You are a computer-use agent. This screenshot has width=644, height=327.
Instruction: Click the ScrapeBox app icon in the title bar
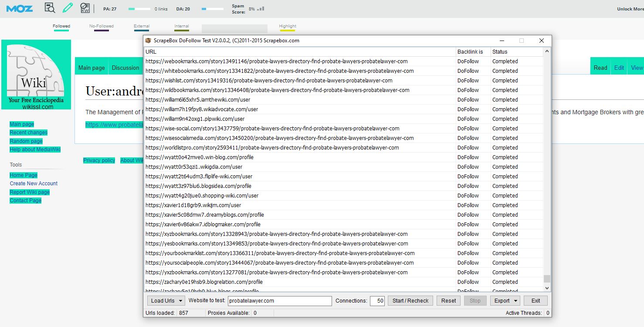point(148,41)
